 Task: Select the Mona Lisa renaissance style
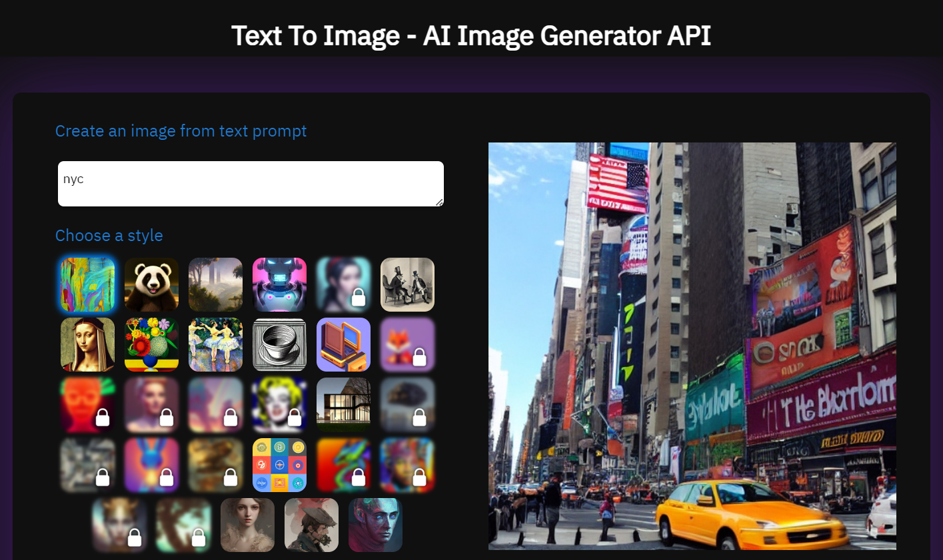pyautogui.click(x=87, y=345)
